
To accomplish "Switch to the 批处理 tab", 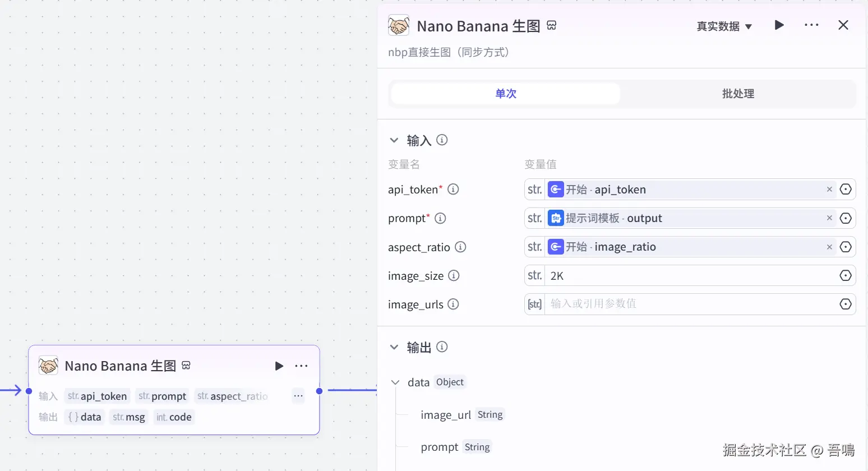I will pos(738,94).
